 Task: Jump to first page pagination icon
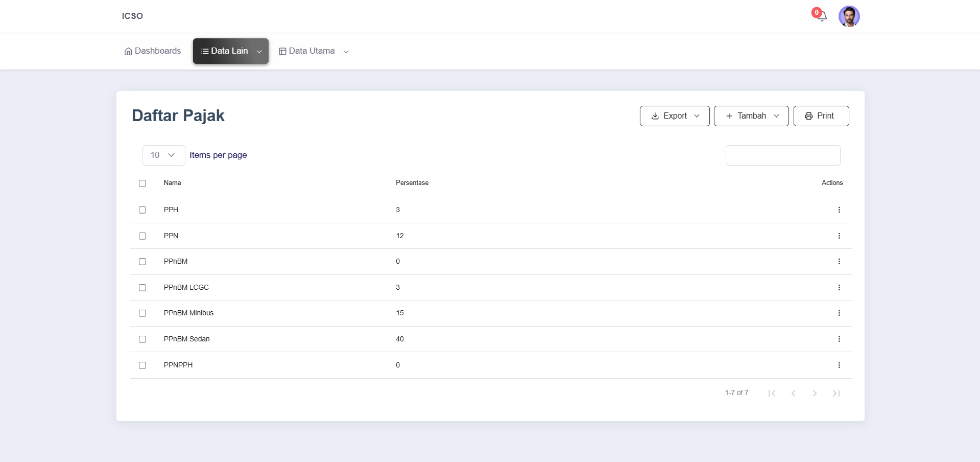tap(772, 394)
